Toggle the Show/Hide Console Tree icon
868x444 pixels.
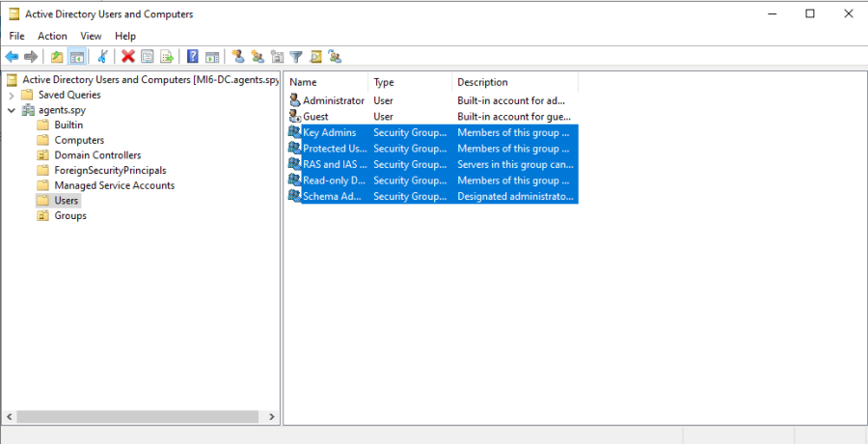tap(77, 57)
